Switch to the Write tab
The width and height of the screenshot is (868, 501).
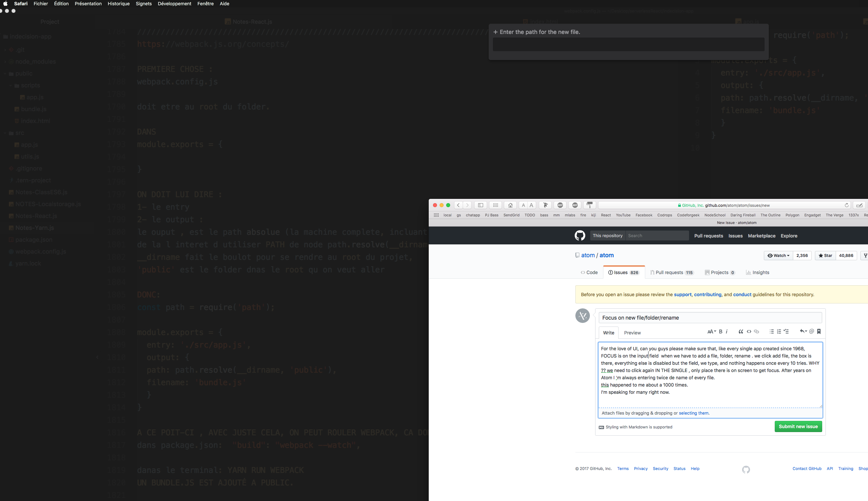point(608,333)
